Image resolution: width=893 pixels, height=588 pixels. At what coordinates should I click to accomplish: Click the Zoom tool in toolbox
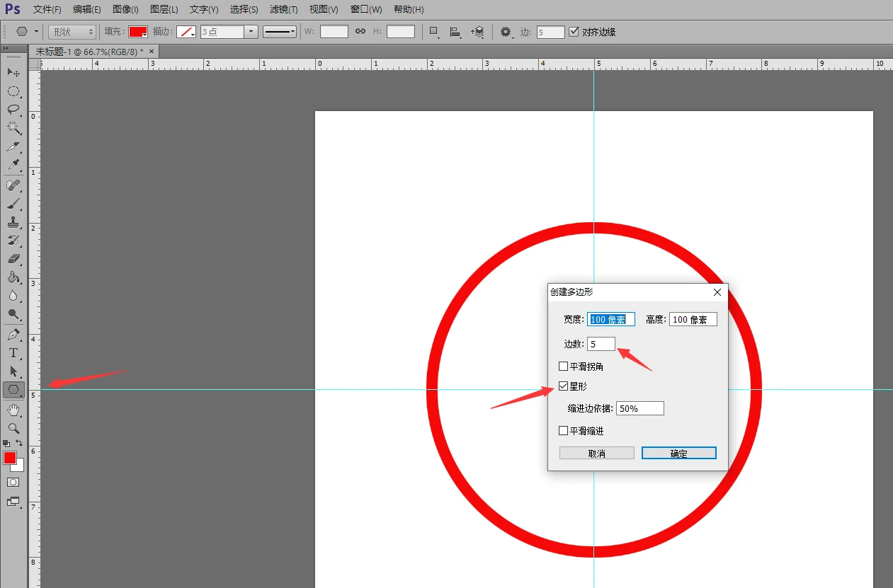point(13,428)
